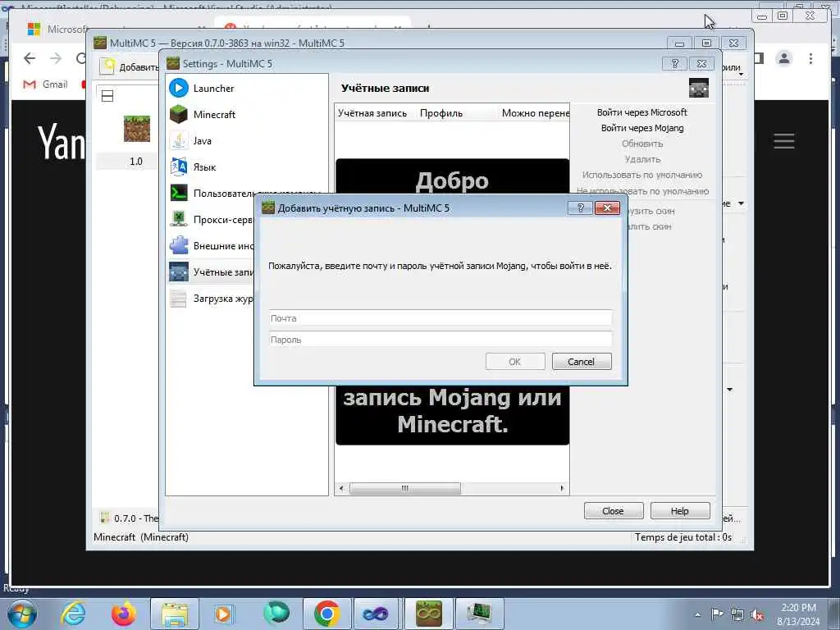840x630 pixels.
Task: Cancel the add account dialog
Action: [x=582, y=362]
